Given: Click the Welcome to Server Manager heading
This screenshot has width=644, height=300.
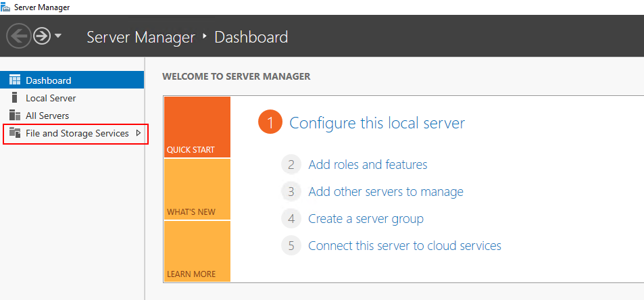Looking at the screenshot, I should pyautogui.click(x=236, y=76).
